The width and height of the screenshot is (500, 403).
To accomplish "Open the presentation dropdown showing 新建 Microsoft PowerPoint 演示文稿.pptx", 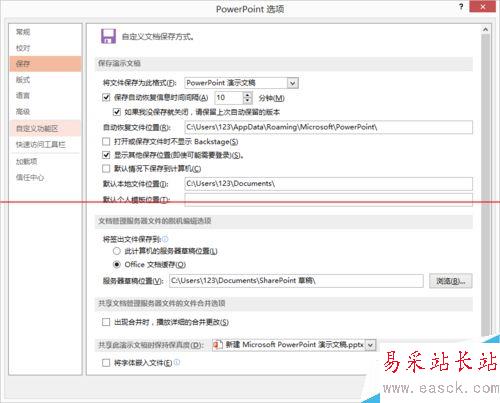I will (294, 345).
